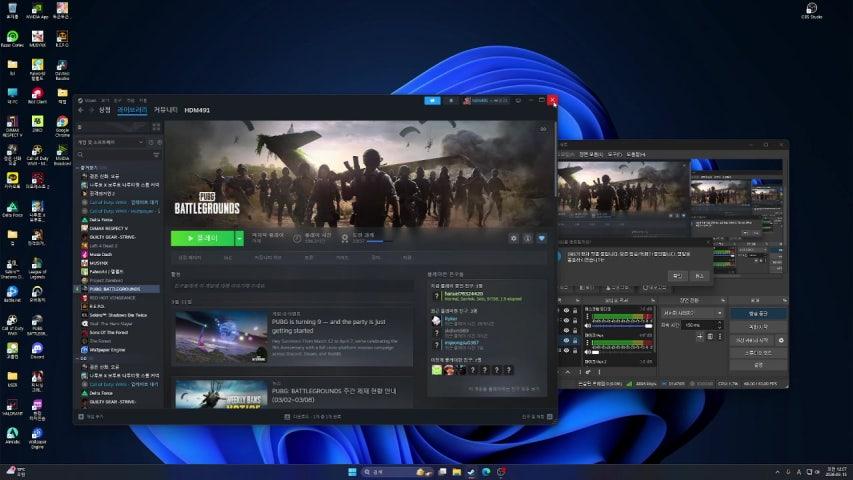
Task: Open PUBG game settings gear icon
Action: (x=514, y=238)
